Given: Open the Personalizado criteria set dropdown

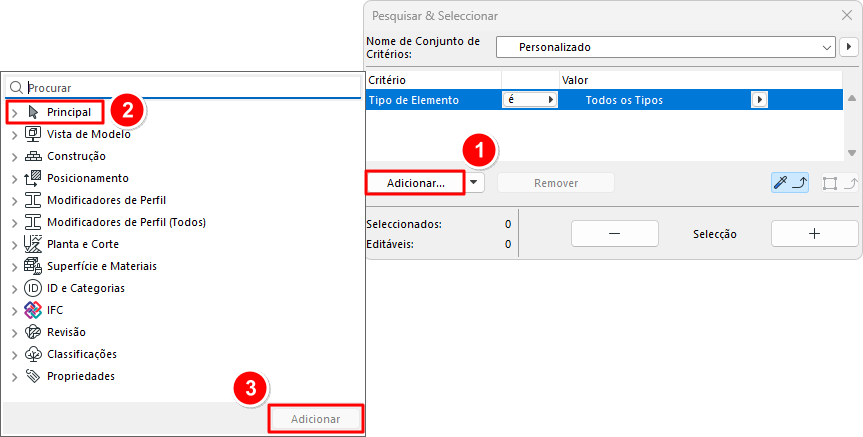Looking at the screenshot, I should tap(665, 47).
